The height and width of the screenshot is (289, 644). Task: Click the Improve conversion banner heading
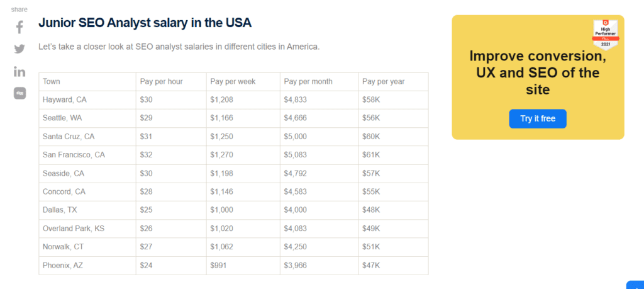pyautogui.click(x=538, y=72)
